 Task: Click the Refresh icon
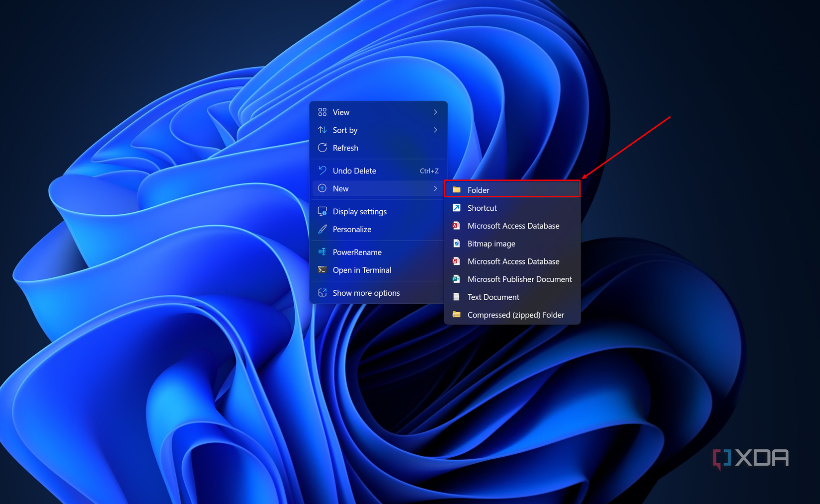[x=322, y=148]
